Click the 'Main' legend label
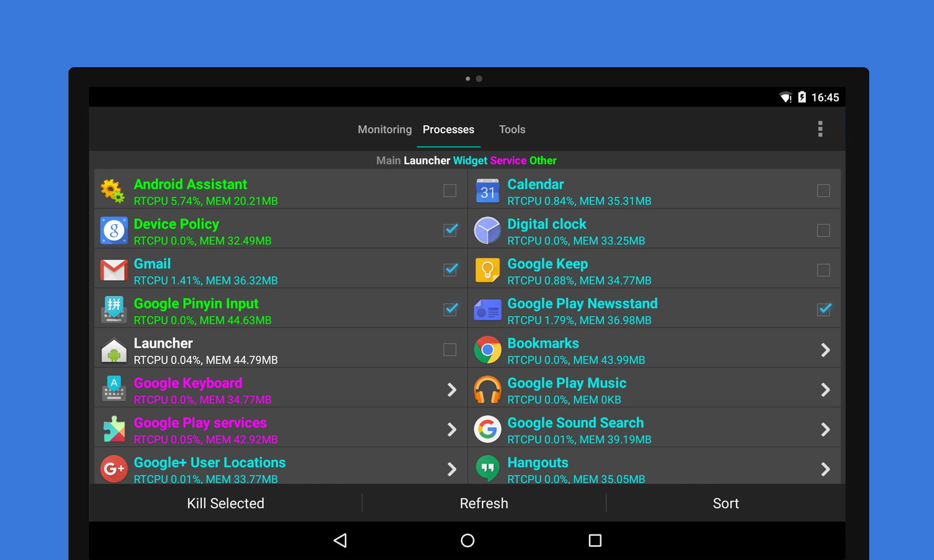 coord(389,161)
